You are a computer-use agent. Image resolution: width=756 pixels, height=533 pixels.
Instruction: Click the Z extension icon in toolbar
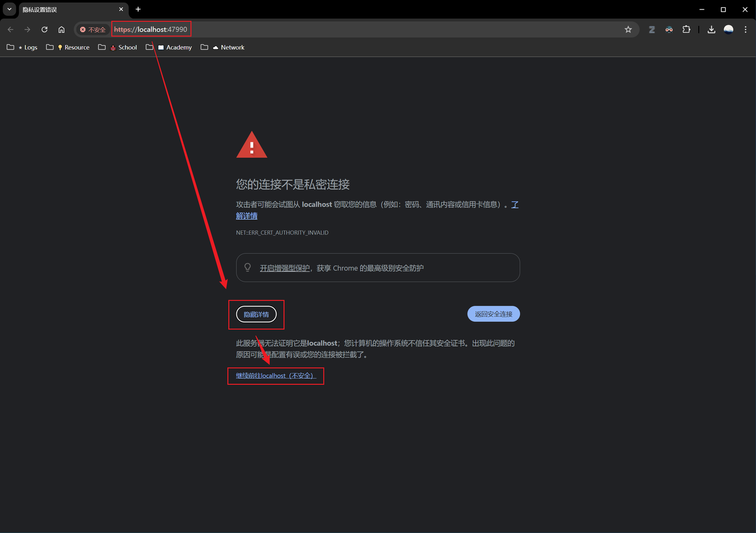point(652,29)
